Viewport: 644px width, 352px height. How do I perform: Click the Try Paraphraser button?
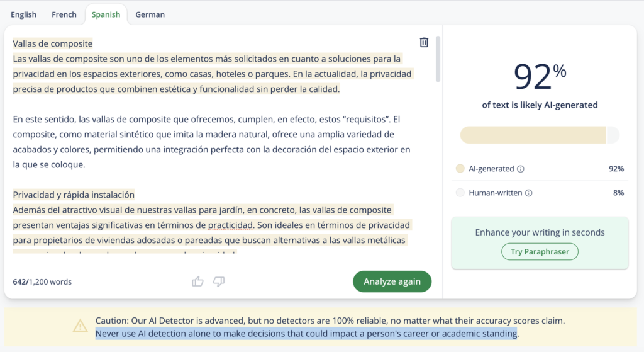[540, 252]
